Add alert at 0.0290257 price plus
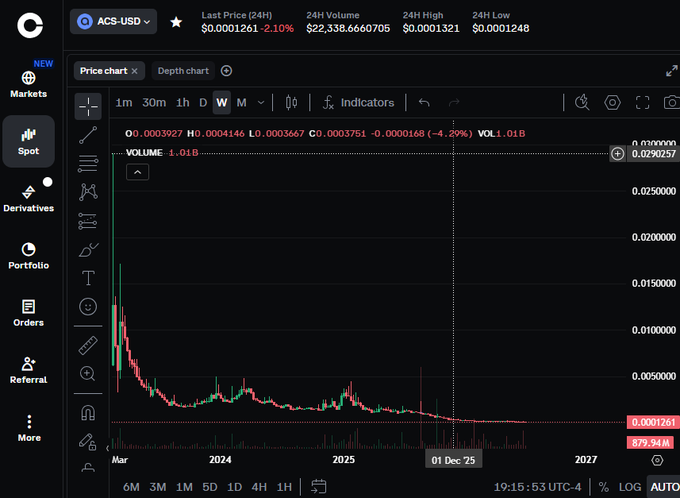 [x=618, y=154]
